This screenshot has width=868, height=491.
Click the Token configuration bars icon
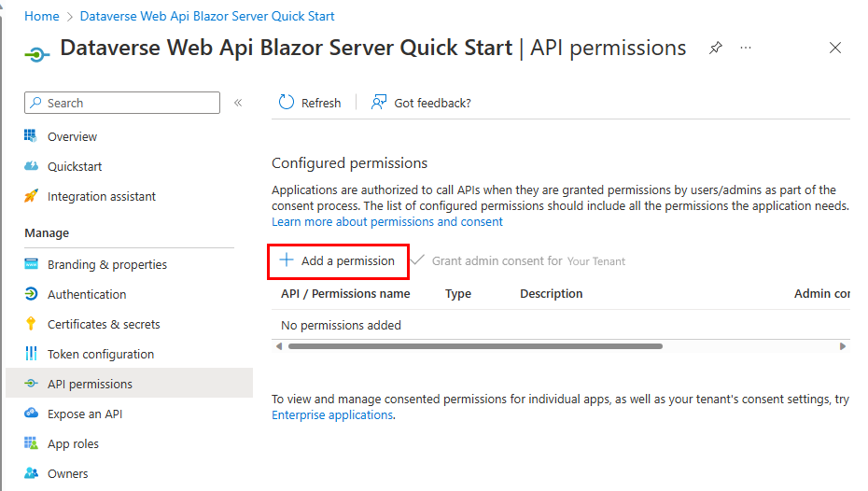click(x=31, y=354)
